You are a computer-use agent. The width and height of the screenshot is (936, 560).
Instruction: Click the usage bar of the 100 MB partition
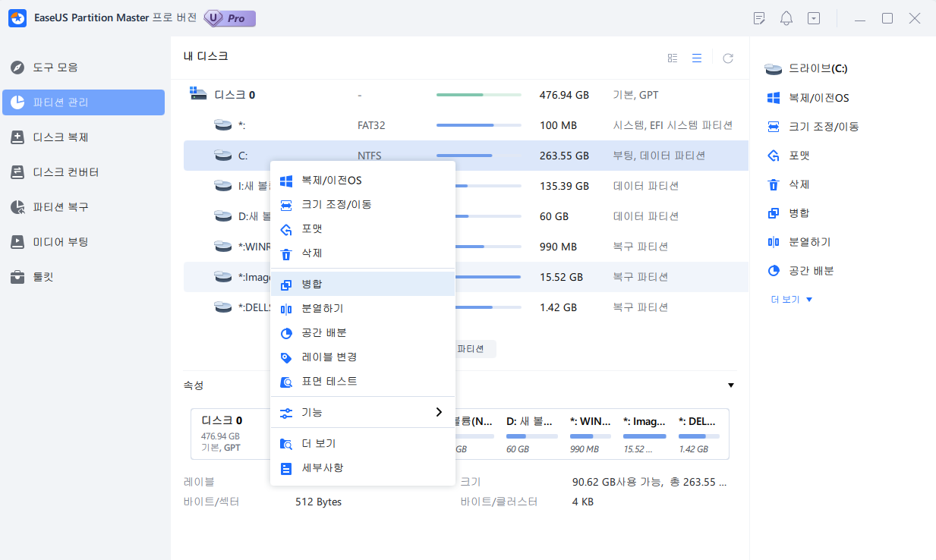coord(478,125)
